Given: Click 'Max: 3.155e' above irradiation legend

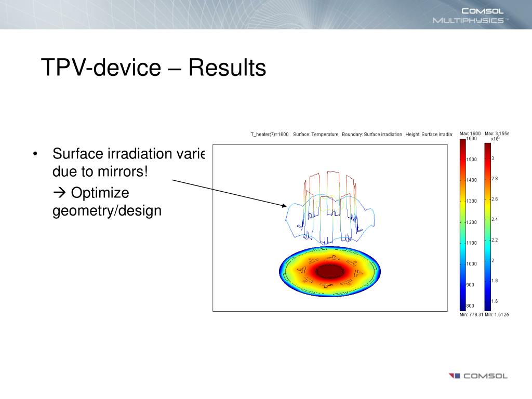Looking at the screenshot, I should pos(497,134).
